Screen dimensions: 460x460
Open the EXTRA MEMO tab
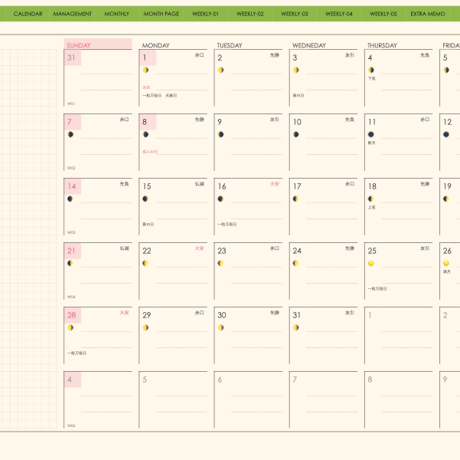pos(428,14)
